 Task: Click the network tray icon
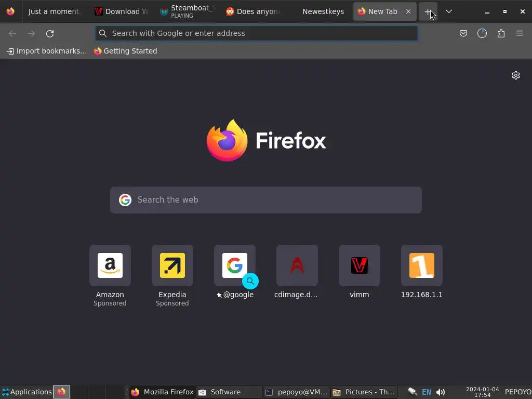pos(412,392)
